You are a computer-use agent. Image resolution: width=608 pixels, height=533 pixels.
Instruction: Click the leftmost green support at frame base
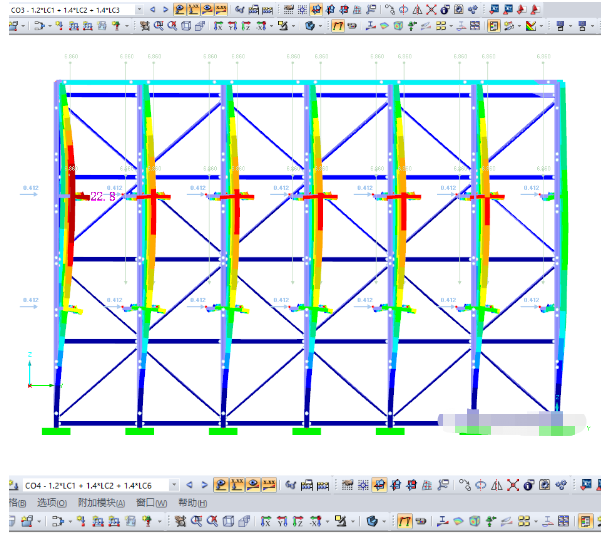(x=57, y=431)
